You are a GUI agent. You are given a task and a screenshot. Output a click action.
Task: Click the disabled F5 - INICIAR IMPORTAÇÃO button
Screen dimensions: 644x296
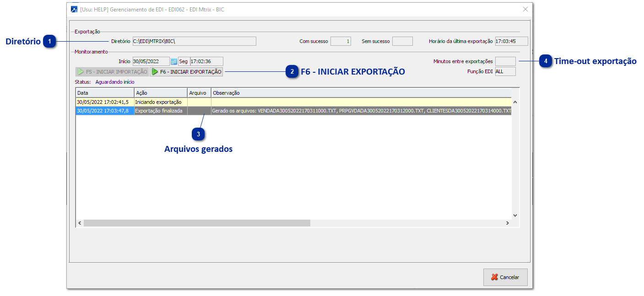[111, 71]
